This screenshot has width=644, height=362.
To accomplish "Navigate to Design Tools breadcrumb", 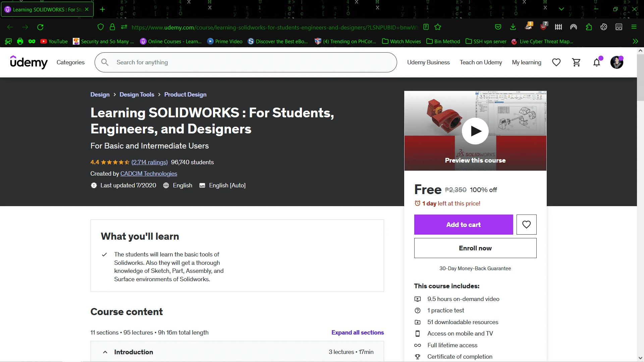I will (137, 95).
